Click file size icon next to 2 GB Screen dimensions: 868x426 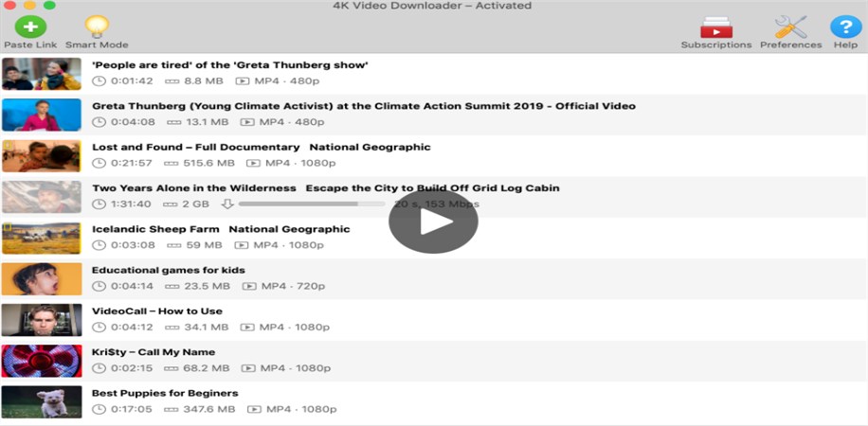point(171,204)
